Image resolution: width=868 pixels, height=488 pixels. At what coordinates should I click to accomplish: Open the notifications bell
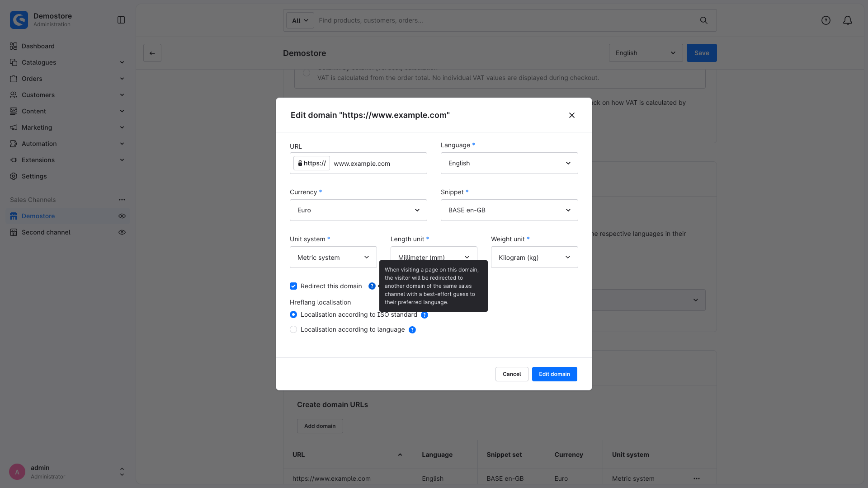pos(848,20)
